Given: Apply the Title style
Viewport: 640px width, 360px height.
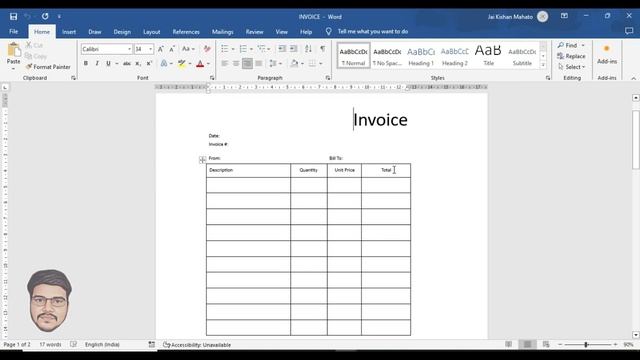Looking at the screenshot, I should tap(488, 56).
